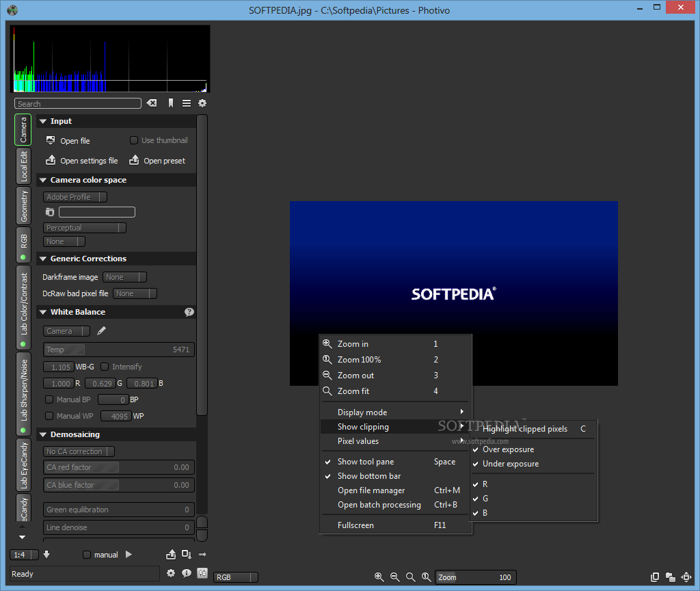The width and height of the screenshot is (700, 591).
Task: Collapse the Generic Corrections section
Action: pyautogui.click(x=43, y=259)
